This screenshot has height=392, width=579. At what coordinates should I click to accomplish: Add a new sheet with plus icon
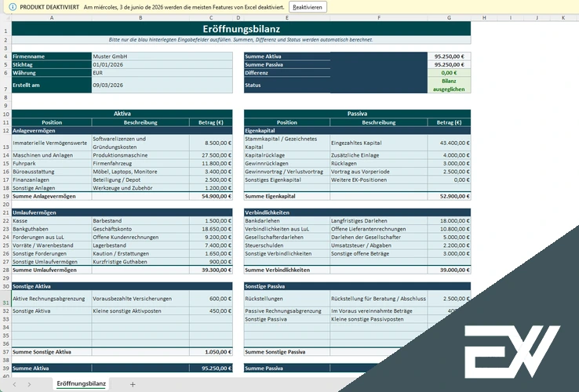coord(133,384)
